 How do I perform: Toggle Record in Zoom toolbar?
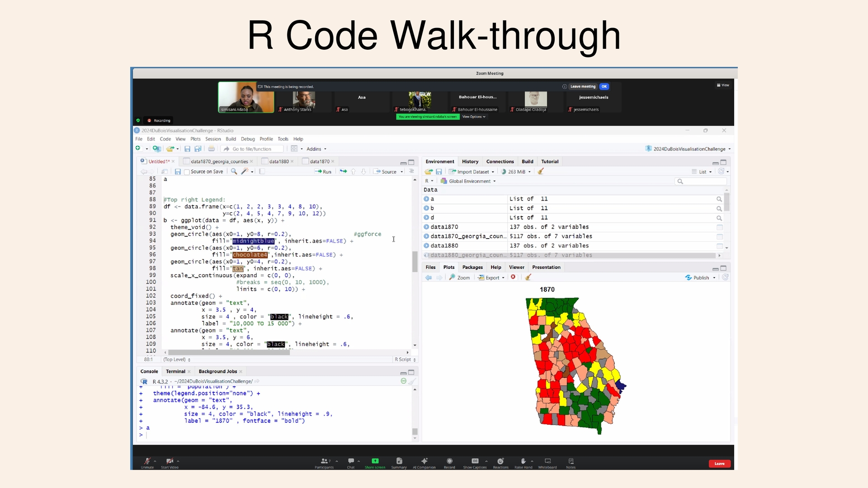coord(449,463)
